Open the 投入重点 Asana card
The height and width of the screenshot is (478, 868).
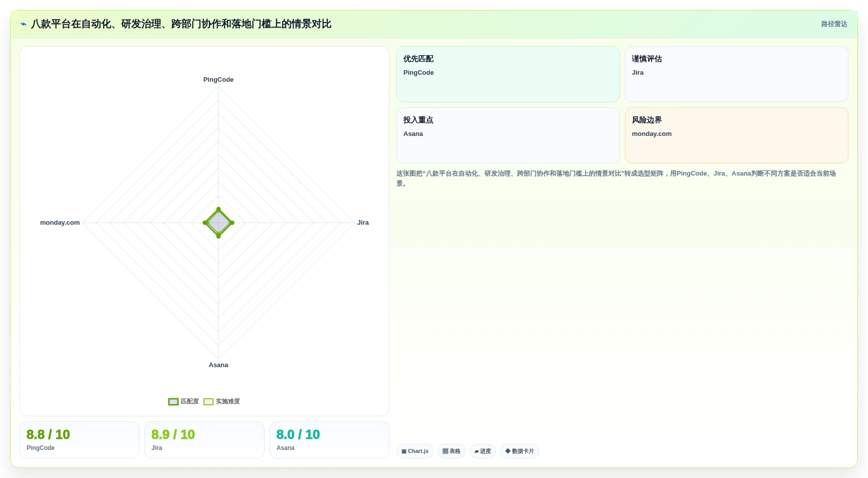click(x=508, y=135)
